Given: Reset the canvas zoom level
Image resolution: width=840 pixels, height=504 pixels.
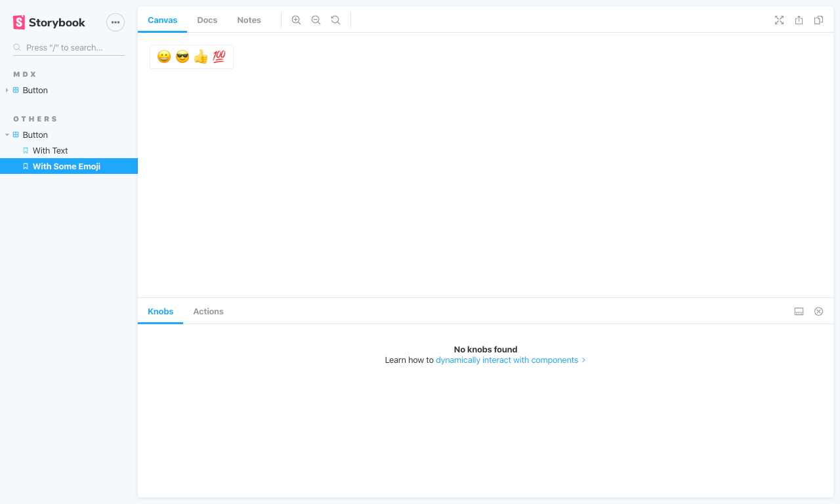Looking at the screenshot, I should coord(335,20).
